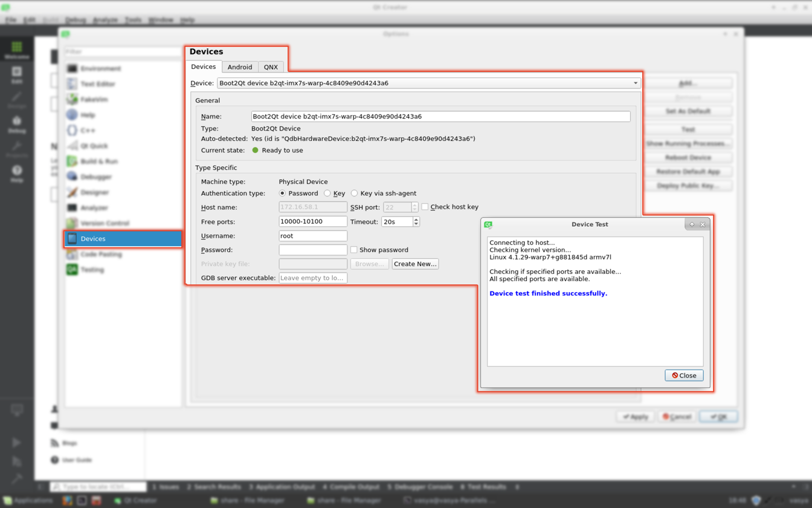Click the Build hammer icon in the sidebar
Screen dimensions: 812x508
(17, 479)
